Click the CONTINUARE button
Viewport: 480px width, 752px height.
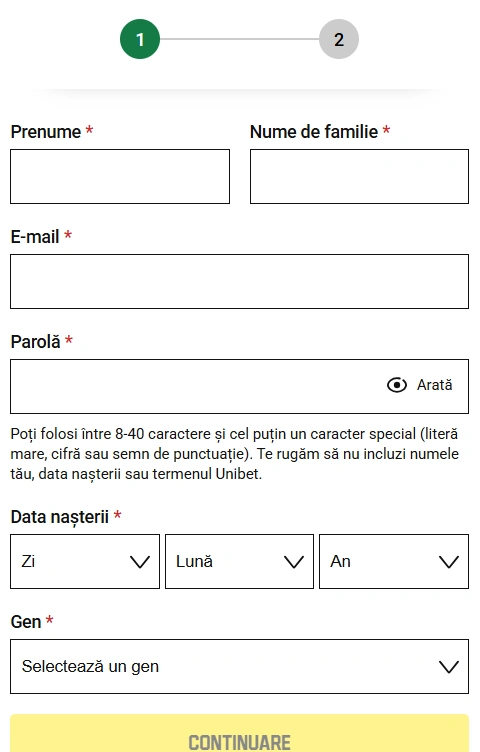coord(239,733)
